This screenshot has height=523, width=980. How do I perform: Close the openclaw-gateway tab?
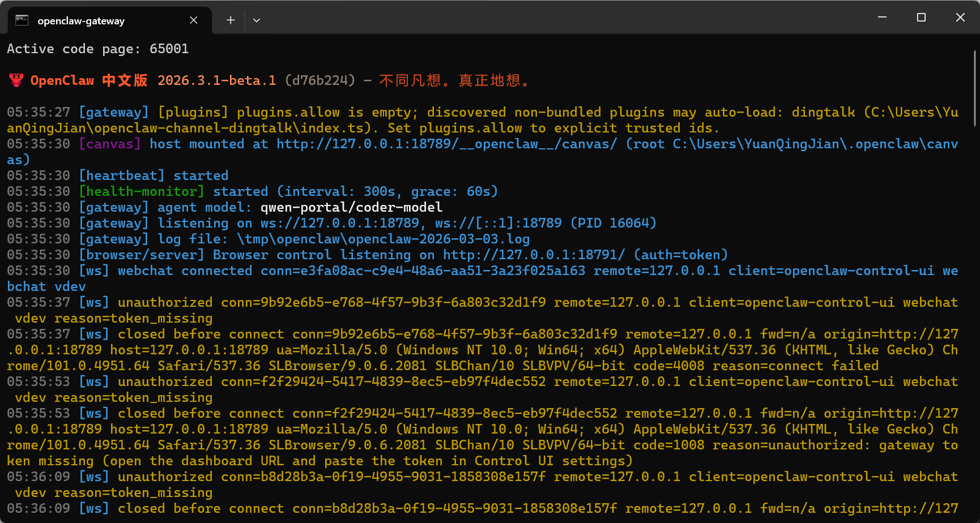(x=194, y=20)
